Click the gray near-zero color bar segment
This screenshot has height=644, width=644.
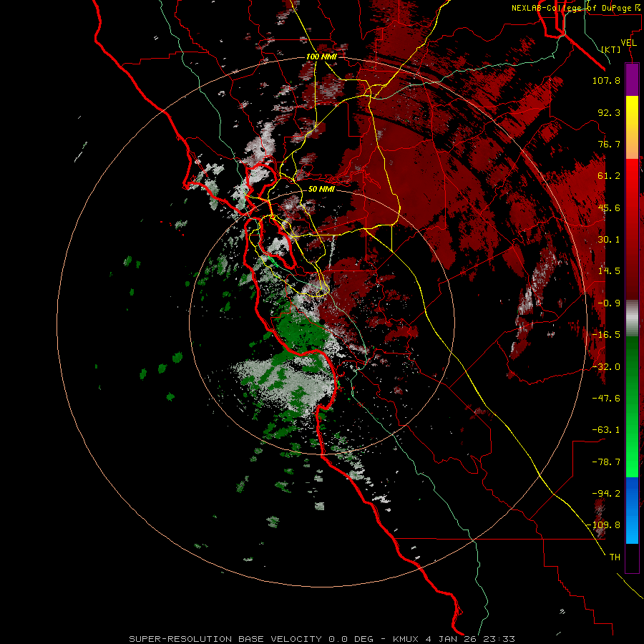point(632,318)
